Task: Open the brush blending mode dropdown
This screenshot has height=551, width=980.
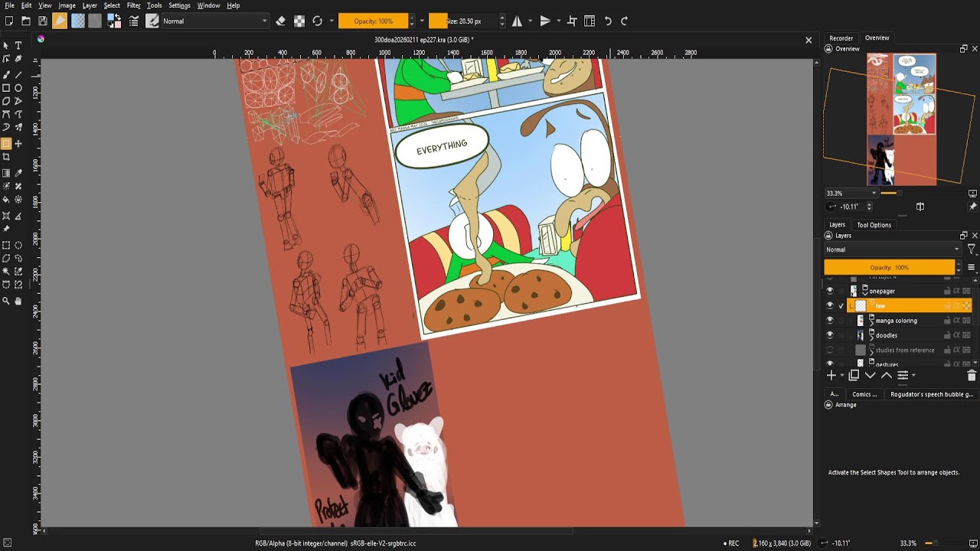Action: 215,21
